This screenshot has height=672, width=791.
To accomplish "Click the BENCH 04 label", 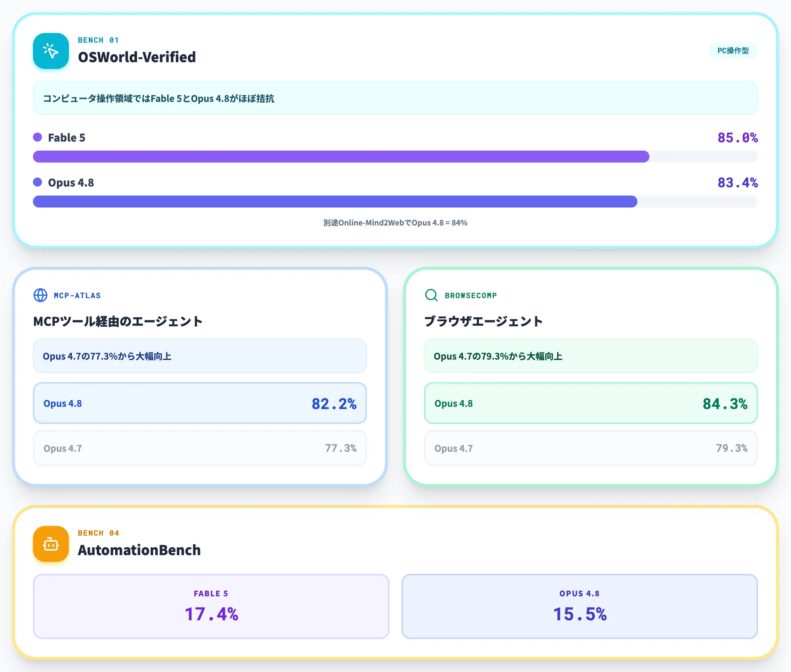I will [x=99, y=533].
